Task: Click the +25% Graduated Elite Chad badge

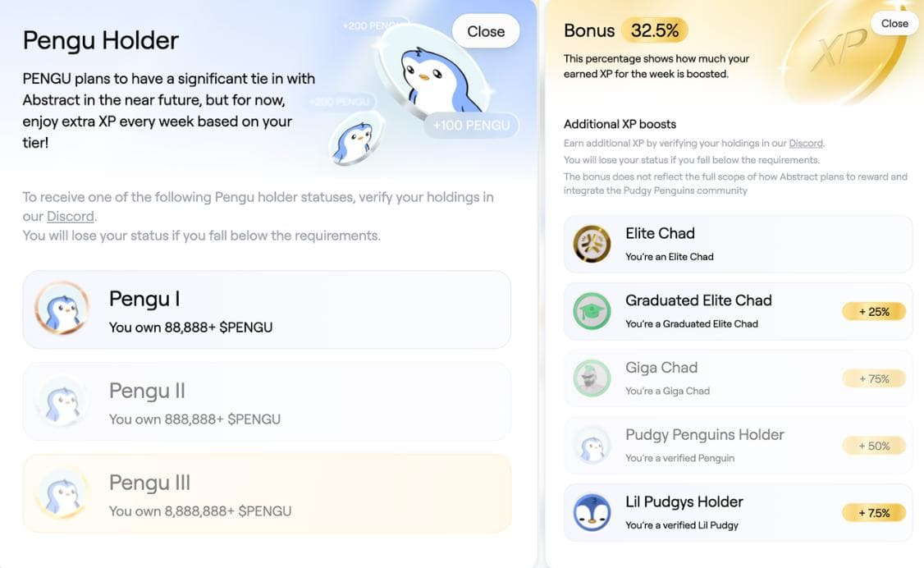Action: tap(874, 312)
